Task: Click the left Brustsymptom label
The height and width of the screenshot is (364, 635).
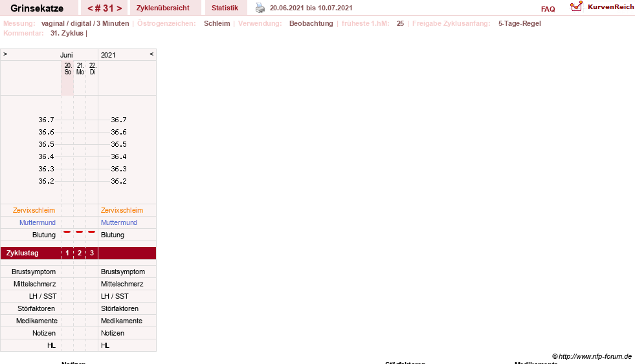Action: 34,272
